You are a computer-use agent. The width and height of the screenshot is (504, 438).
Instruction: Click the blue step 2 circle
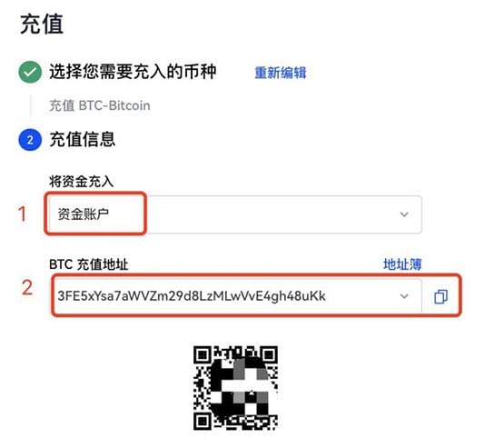coord(30,140)
